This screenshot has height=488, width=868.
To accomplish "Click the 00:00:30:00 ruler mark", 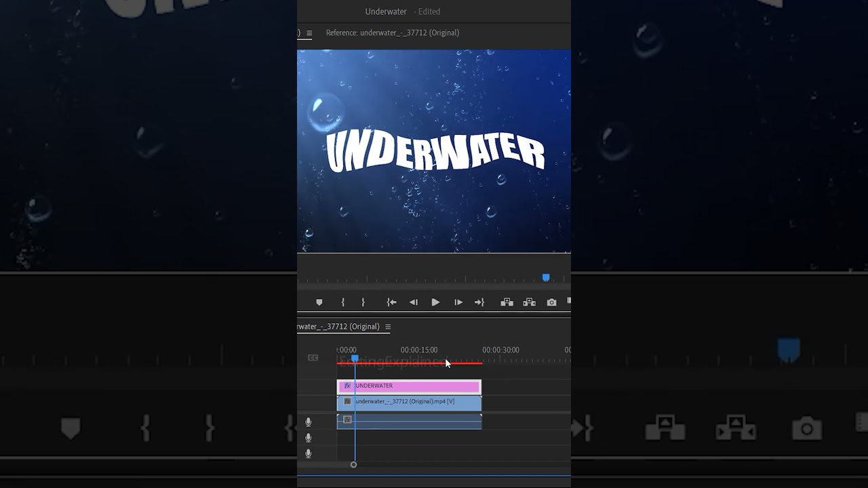I will [500, 350].
